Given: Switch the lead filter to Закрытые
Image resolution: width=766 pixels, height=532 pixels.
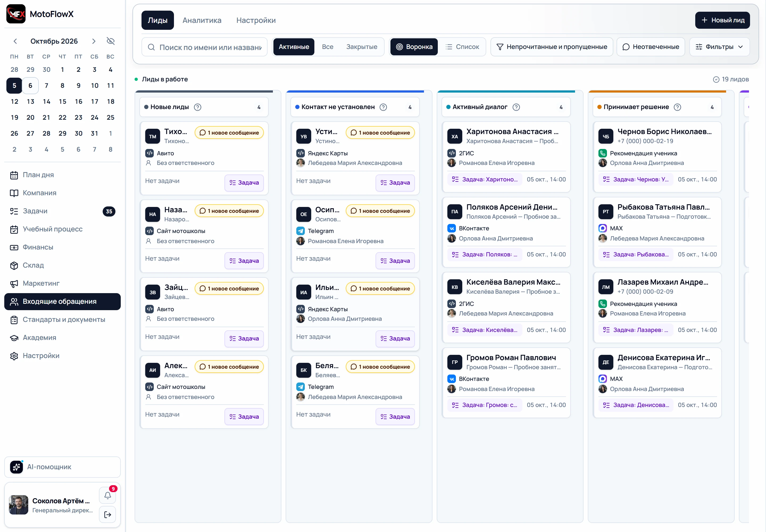Looking at the screenshot, I should (362, 47).
